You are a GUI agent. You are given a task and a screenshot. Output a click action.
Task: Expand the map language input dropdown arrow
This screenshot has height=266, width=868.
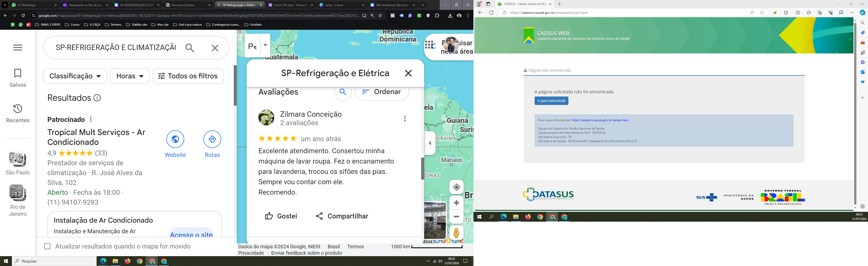click(265, 45)
